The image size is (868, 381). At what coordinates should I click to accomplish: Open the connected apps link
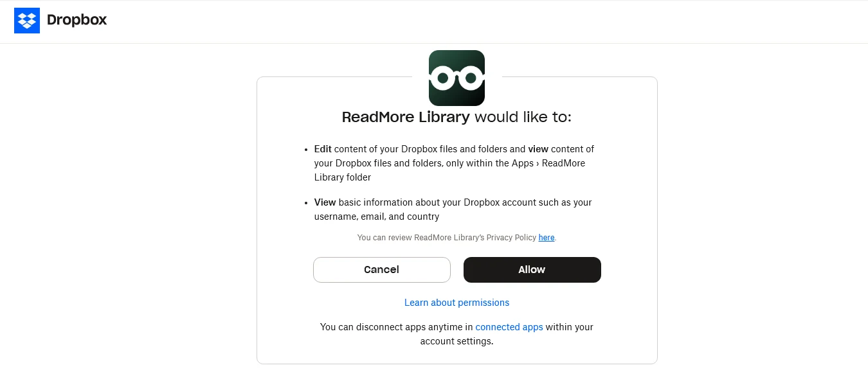pos(509,327)
